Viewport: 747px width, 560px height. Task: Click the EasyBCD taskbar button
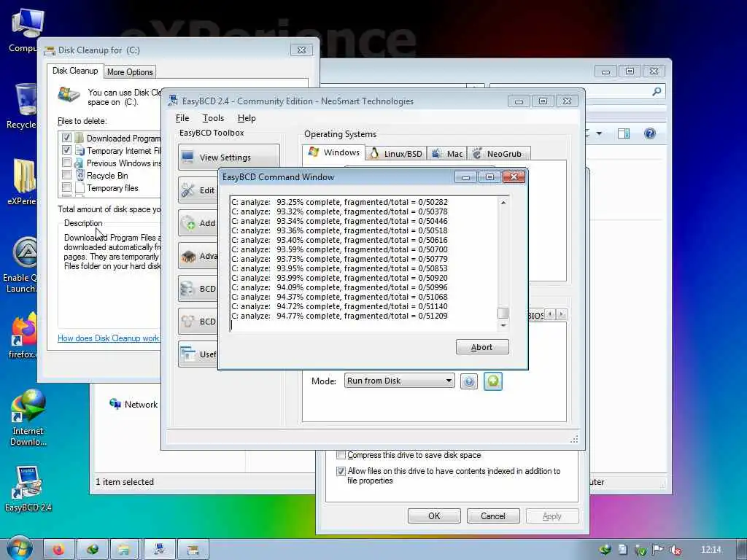coord(160,550)
